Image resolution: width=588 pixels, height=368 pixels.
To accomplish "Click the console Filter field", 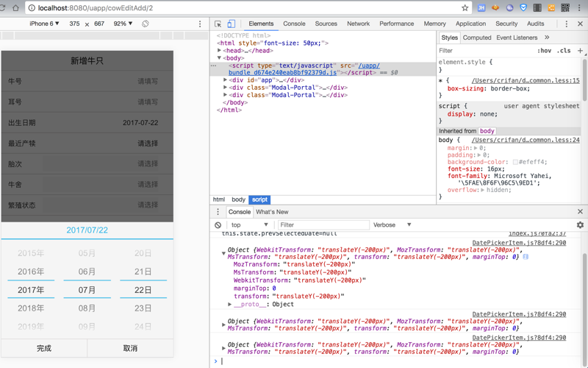I will click(x=323, y=225).
